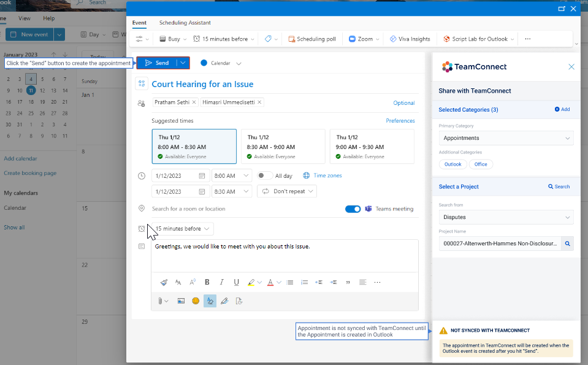The height and width of the screenshot is (365, 588).
Task: Click the draw signature pen icon
Action: [x=224, y=301]
